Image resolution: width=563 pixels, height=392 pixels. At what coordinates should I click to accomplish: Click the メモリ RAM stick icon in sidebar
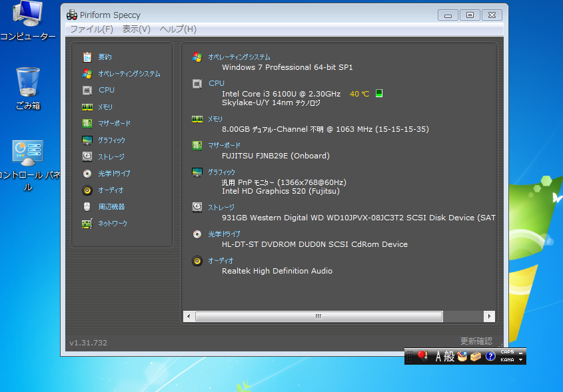click(x=87, y=107)
